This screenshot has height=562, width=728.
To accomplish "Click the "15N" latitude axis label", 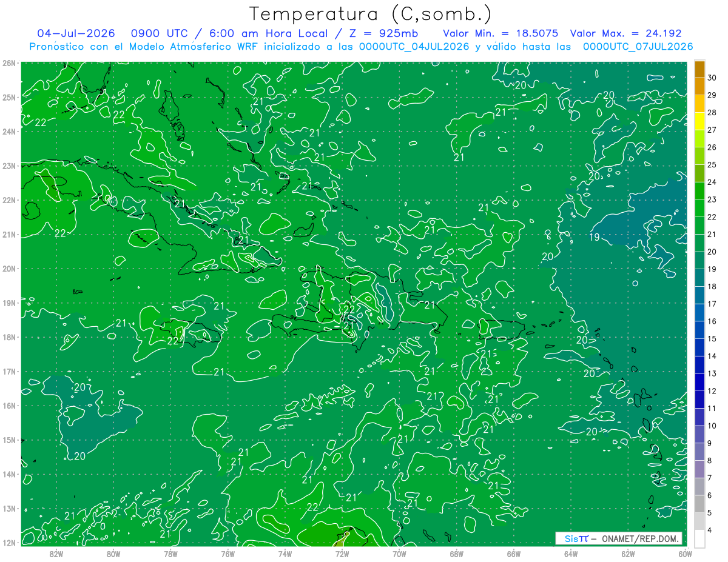I will (8, 440).
